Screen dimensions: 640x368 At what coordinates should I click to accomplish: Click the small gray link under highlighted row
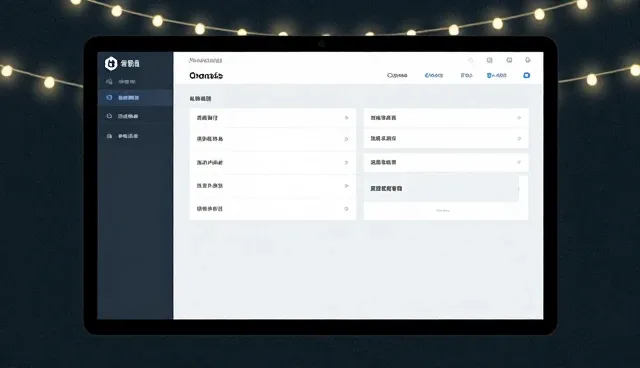tap(443, 211)
